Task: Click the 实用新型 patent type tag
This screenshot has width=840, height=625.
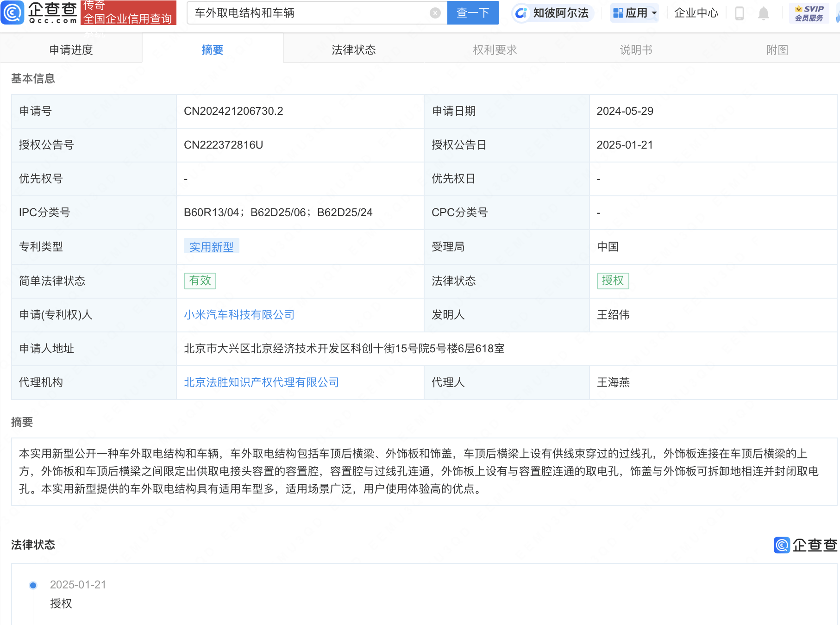Action: pyautogui.click(x=211, y=247)
